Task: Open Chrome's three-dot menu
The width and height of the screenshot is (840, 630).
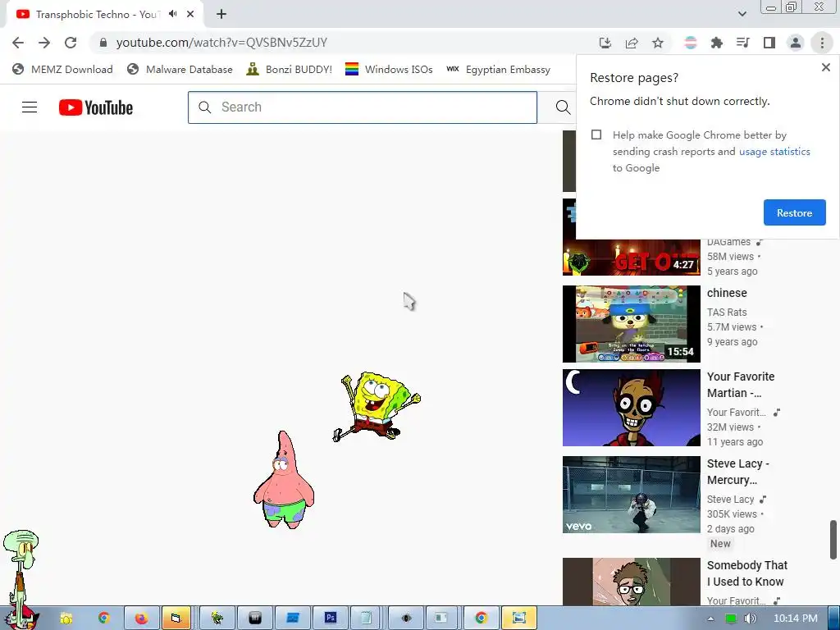Action: coord(822,43)
